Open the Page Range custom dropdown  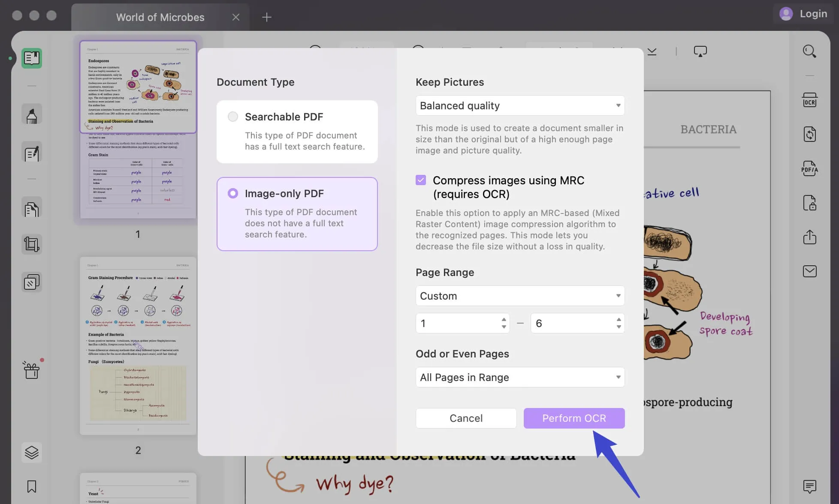coord(519,296)
